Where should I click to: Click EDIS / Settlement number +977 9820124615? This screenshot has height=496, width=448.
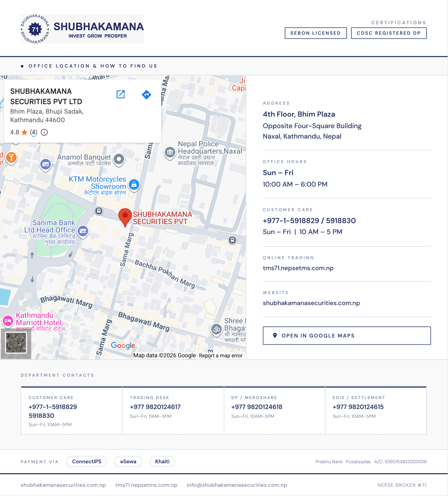coord(358,407)
